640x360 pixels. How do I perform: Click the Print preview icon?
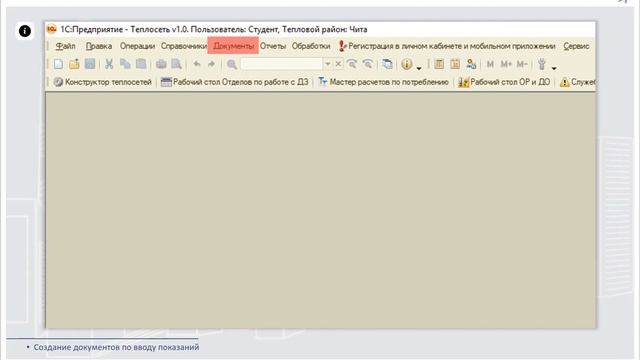(176, 64)
